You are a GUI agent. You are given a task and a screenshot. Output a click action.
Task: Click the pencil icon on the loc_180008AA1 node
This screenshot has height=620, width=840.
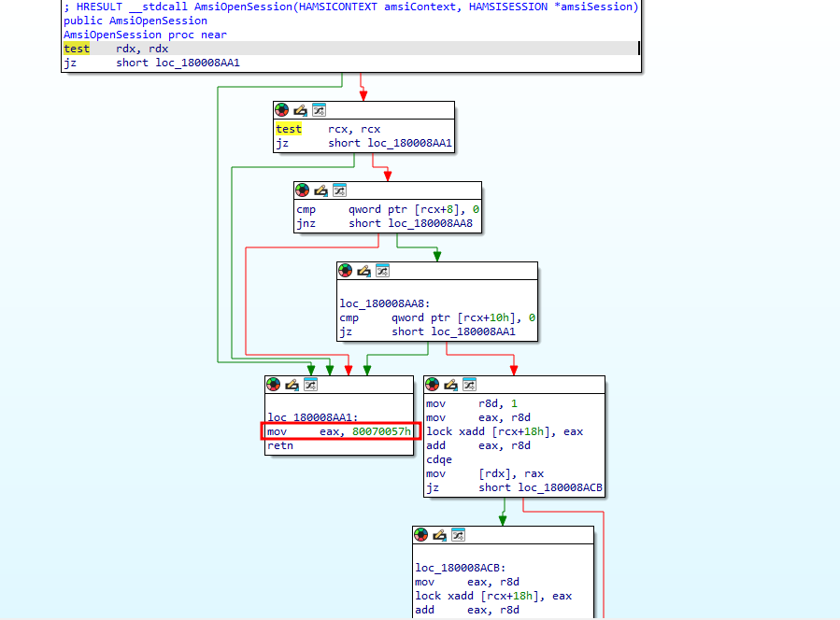click(x=291, y=384)
